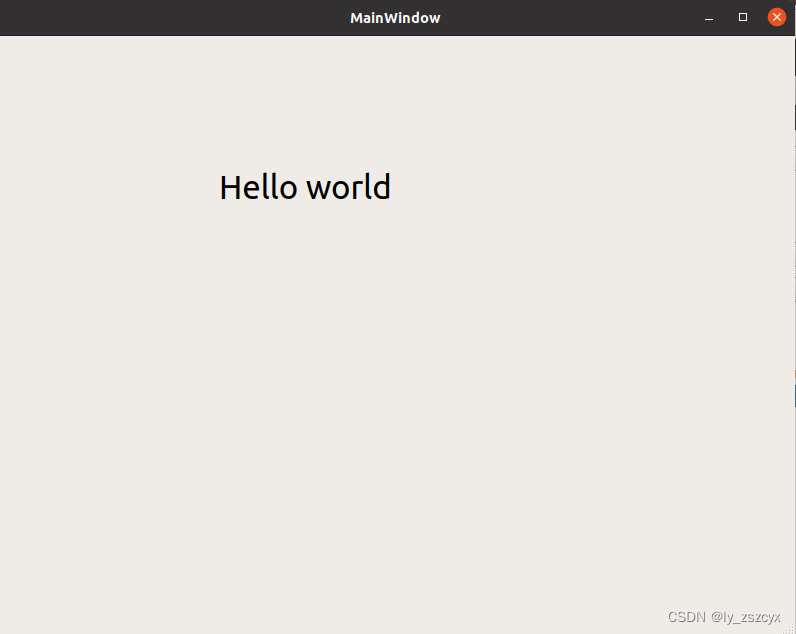Click the MainWindow title text

(x=395, y=18)
